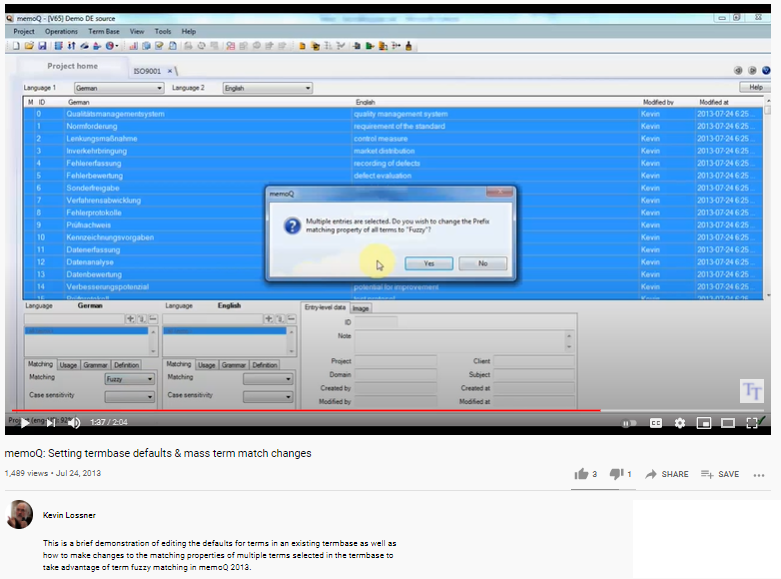Screen dimensions: 781x579
Task: Open German Case sensitivity dropdown
Action: coord(130,397)
